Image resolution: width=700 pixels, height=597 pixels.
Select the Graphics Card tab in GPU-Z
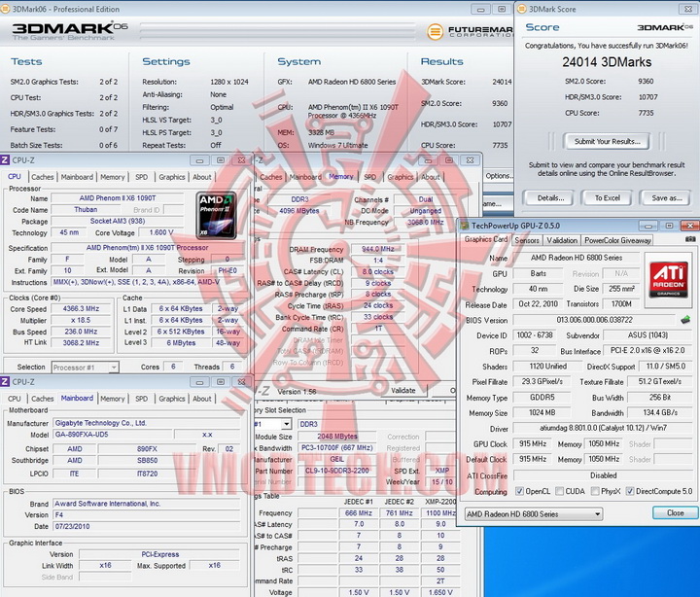(x=486, y=239)
